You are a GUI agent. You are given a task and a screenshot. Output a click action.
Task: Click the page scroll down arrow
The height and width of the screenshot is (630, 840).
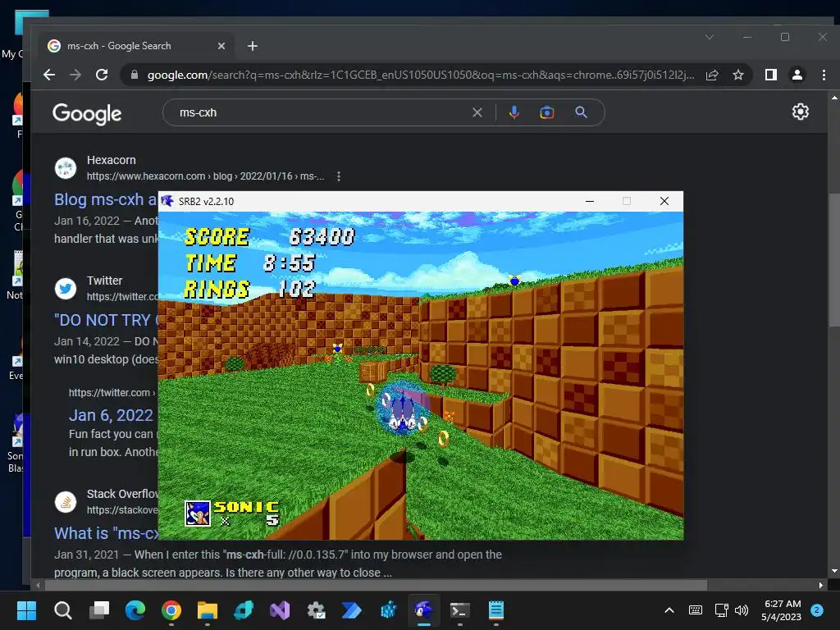coord(834,571)
